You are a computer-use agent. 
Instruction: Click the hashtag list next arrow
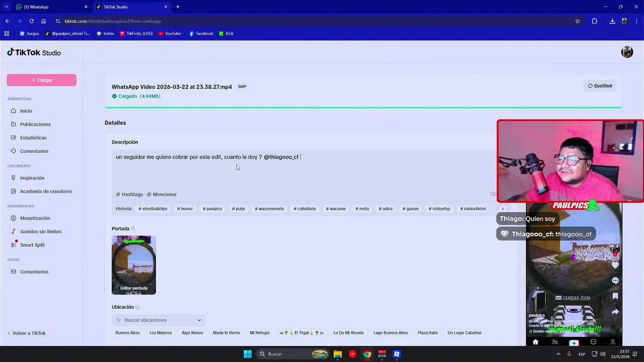[502, 209]
